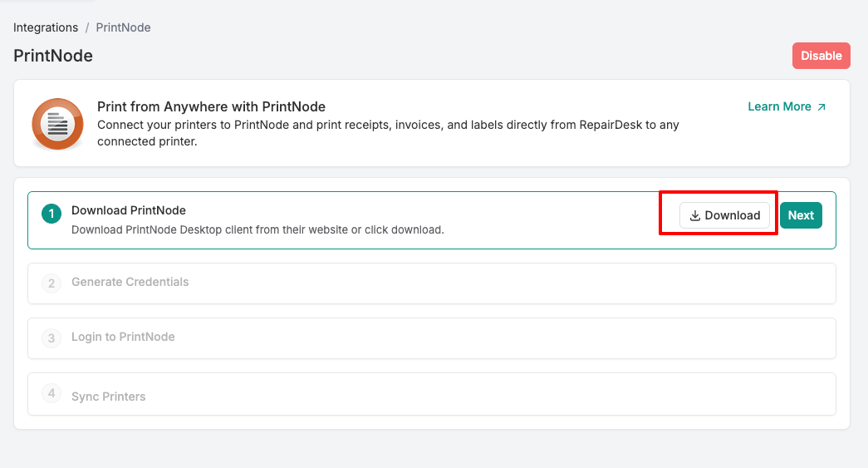The image size is (868, 468).
Task: Click the step 2 number circle
Action: 51,283
